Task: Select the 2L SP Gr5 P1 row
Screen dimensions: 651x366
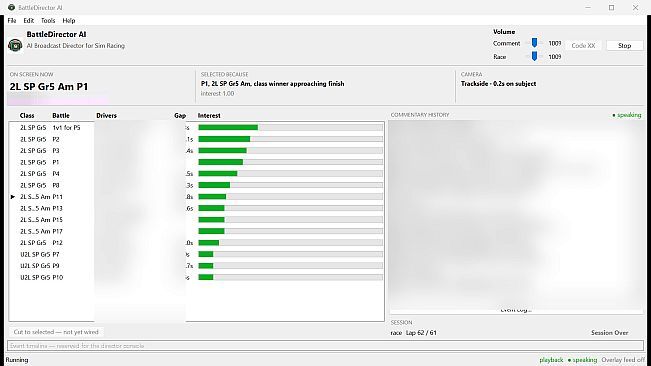Action: coord(196,162)
